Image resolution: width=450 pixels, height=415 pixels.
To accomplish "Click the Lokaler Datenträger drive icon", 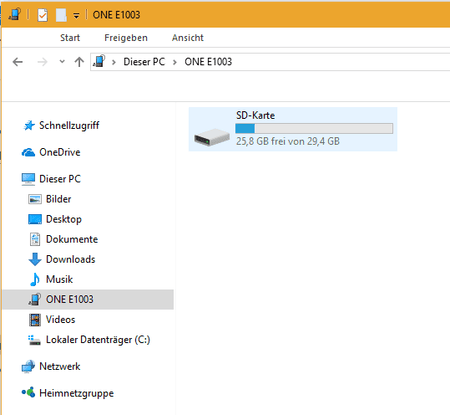I will 34,340.
